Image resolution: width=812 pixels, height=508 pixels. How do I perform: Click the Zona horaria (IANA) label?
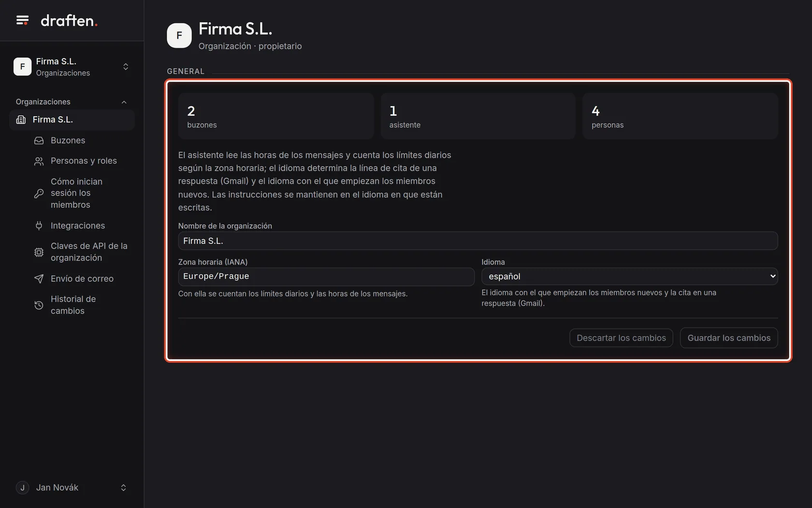[x=213, y=262]
